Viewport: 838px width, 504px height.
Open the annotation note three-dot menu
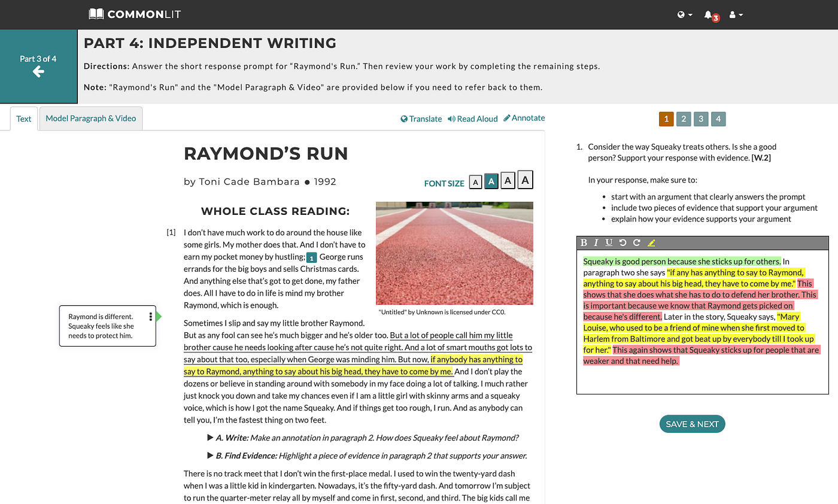point(150,317)
